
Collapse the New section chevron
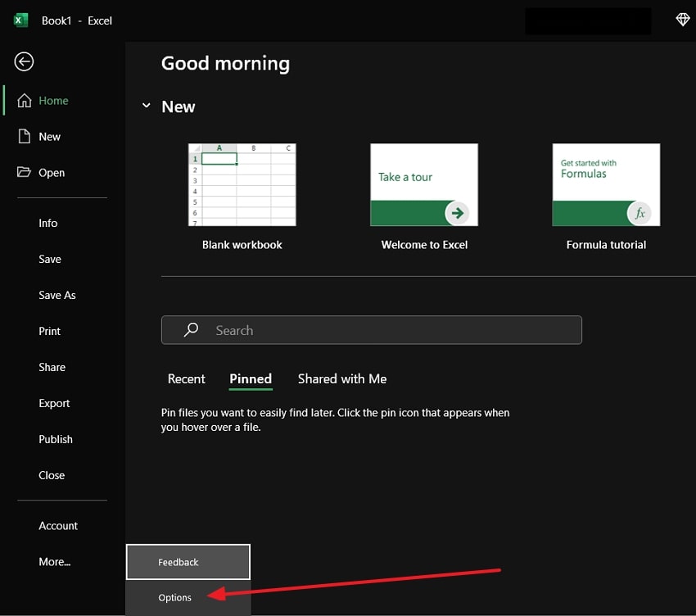point(147,106)
